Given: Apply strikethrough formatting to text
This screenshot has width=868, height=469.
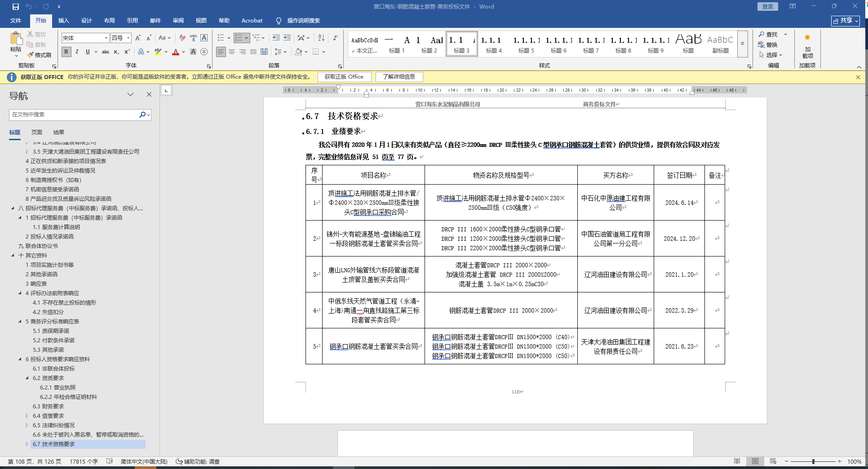Looking at the screenshot, I should click(x=106, y=52).
